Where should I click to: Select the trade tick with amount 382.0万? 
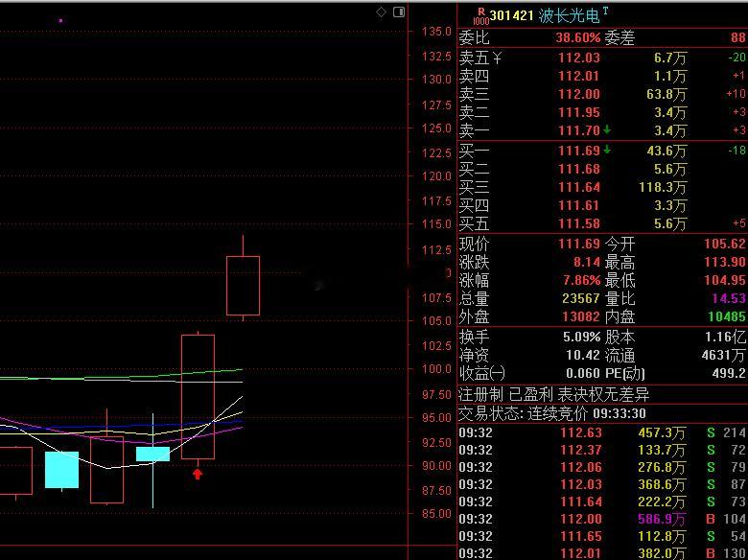(602, 553)
